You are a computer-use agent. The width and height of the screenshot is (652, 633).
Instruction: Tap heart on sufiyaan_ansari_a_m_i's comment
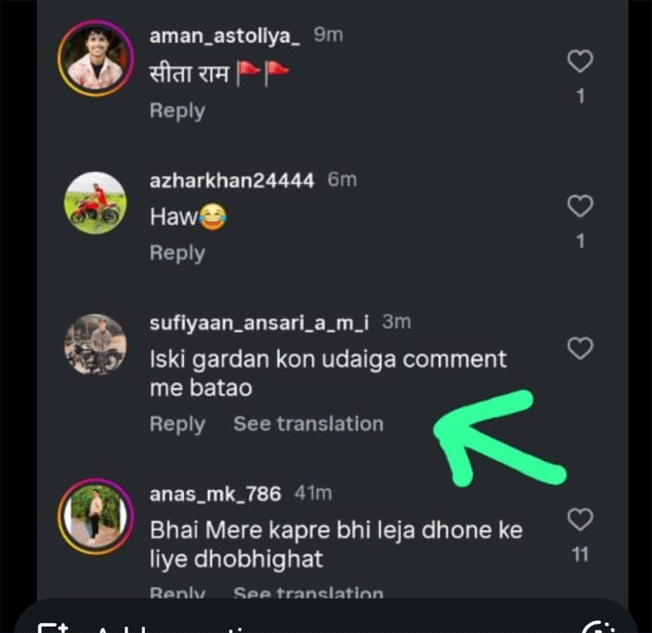tap(580, 348)
